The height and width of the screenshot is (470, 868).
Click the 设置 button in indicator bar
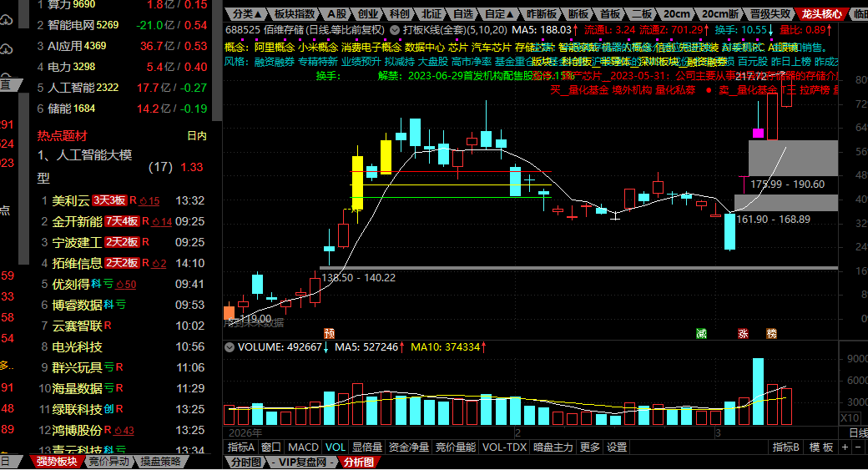click(x=617, y=447)
